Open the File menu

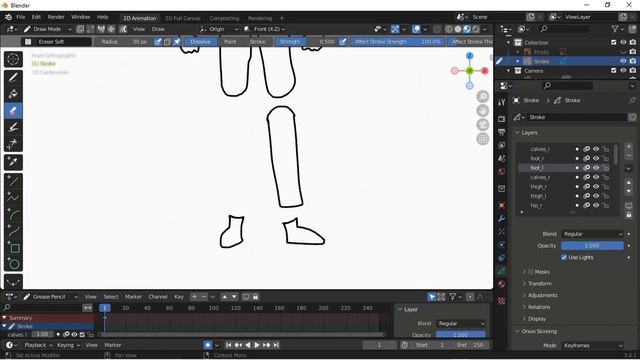(20, 17)
